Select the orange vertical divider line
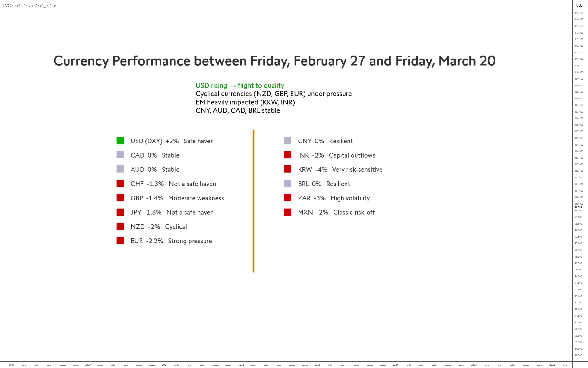Image resolution: width=588 pixels, height=368 pixels. point(254,201)
